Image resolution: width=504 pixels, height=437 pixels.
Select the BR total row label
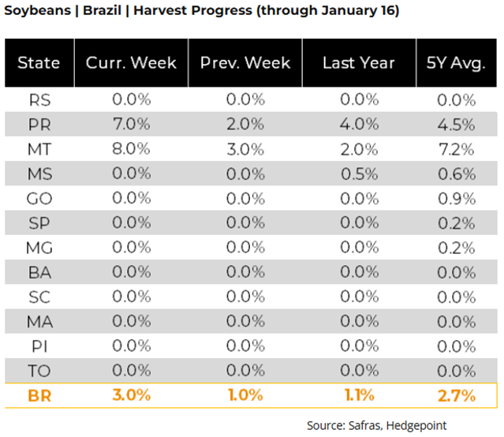coord(39,395)
